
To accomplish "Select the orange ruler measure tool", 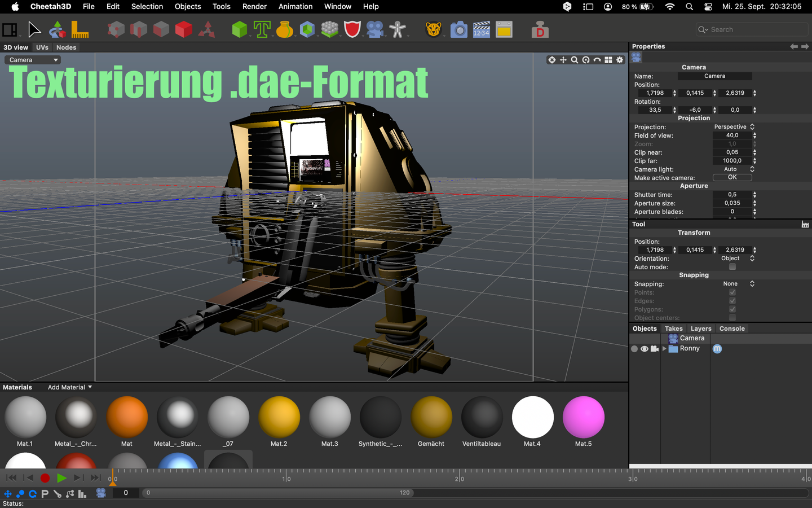I will [x=80, y=29].
